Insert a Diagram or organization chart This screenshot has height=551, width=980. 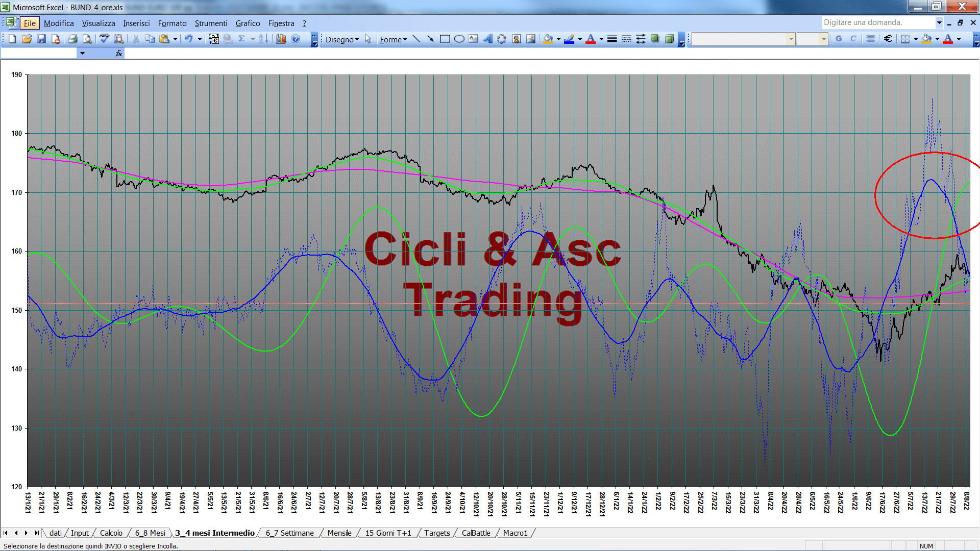click(x=502, y=39)
